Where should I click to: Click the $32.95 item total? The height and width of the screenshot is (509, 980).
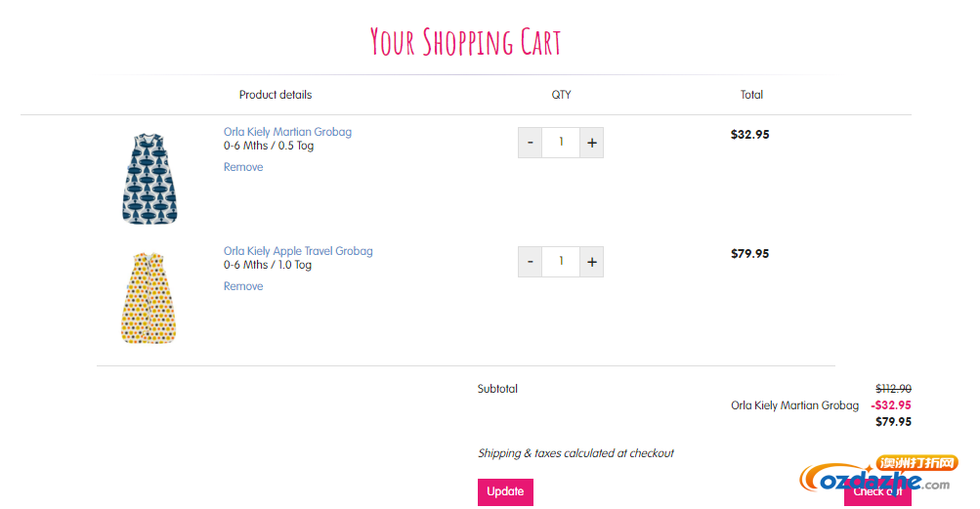point(750,135)
